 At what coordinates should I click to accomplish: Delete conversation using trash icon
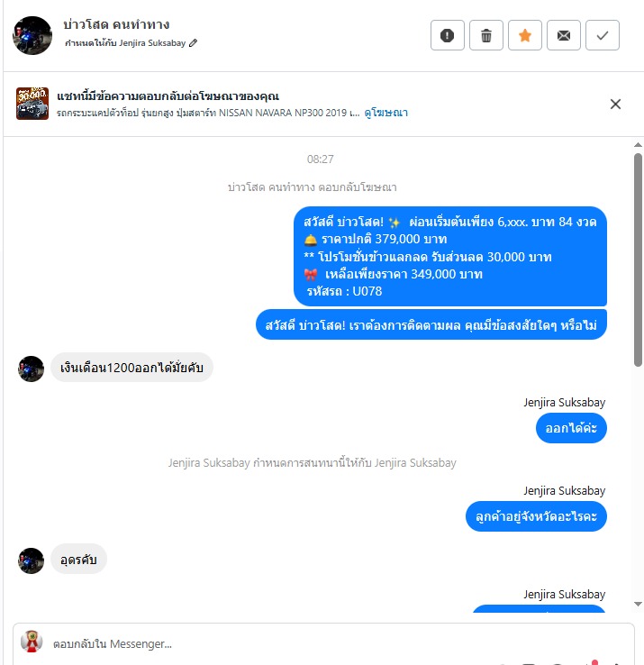[486, 35]
